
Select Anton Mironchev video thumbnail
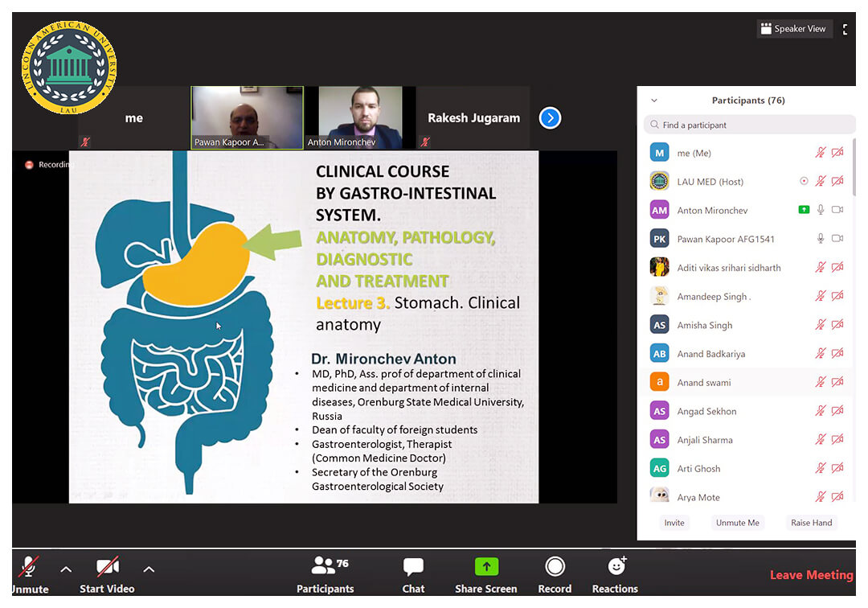pos(360,117)
